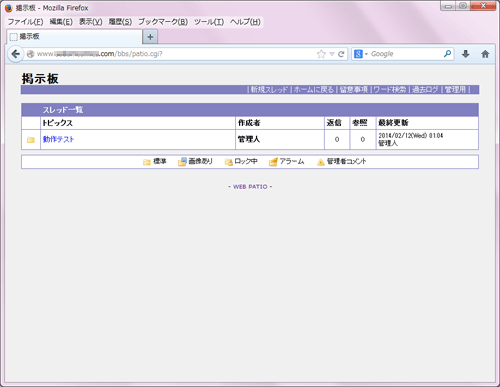The image size is (500, 387).
Task: Open the 動作テスト thread link
Action: 58,139
